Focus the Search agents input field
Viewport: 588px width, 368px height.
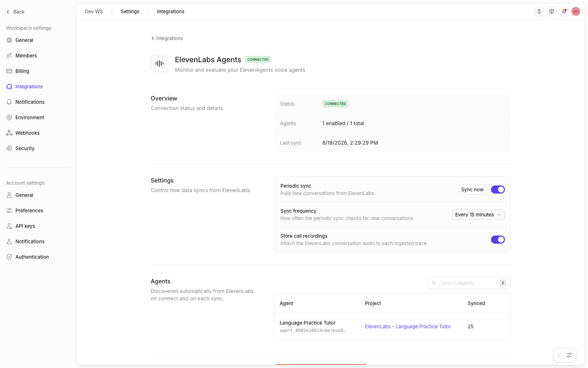click(x=469, y=283)
